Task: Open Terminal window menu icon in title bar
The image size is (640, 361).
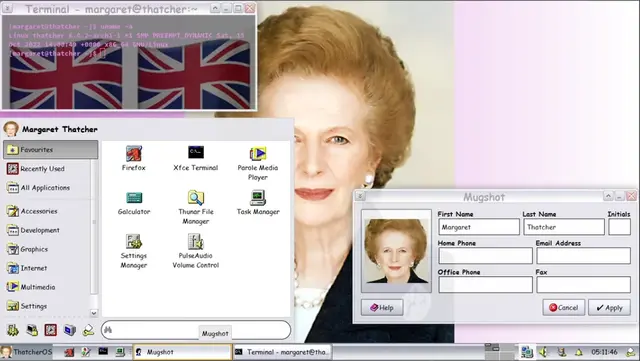Action: 8,8
